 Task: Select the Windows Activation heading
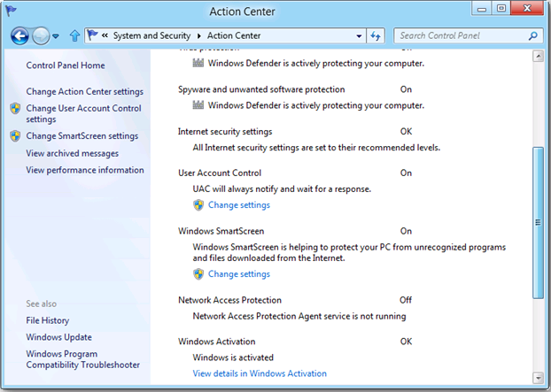click(x=217, y=342)
